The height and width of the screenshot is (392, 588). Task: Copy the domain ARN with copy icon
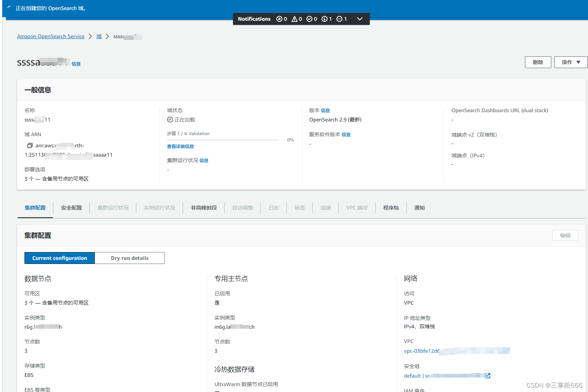pos(30,145)
